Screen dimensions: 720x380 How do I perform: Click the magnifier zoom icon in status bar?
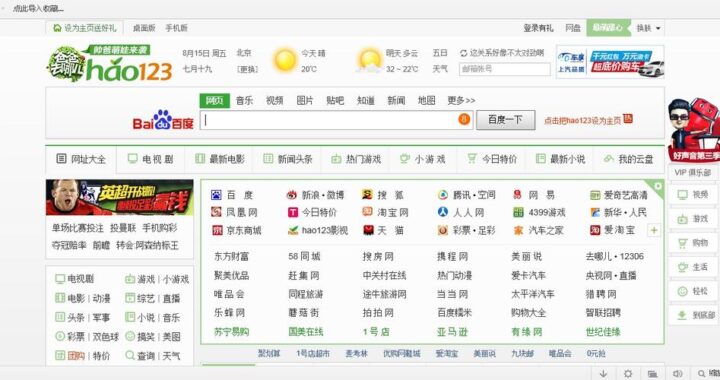701,374
